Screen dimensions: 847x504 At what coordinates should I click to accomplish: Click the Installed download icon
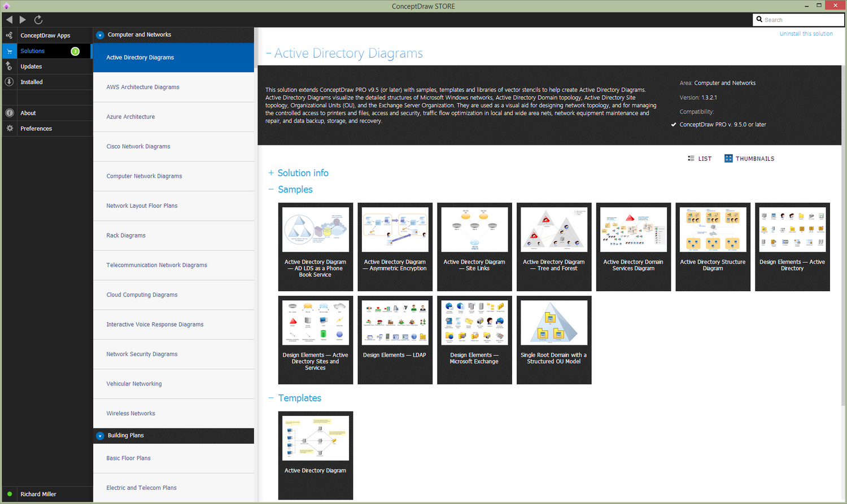point(9,82)
